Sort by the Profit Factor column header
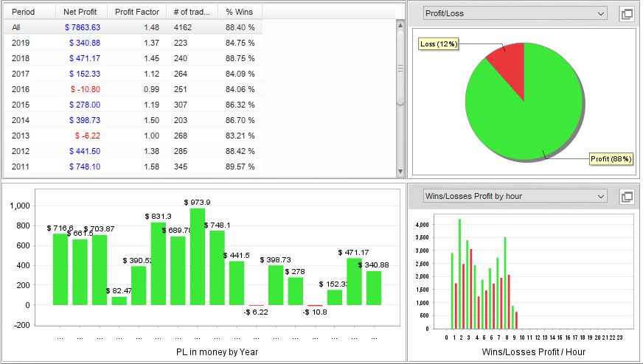This screenshot has width=643, height=364. (136, 12)
